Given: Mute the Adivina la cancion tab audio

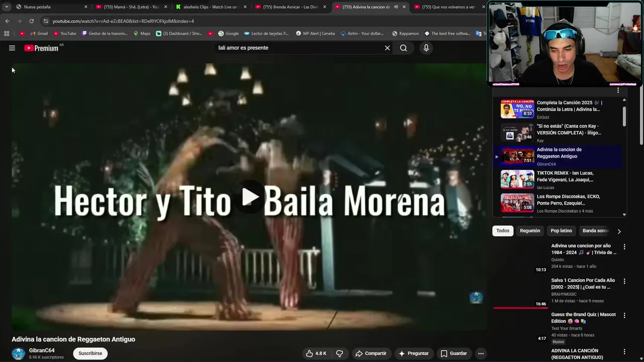Looking at the screenshot, I should click(396, 7).
